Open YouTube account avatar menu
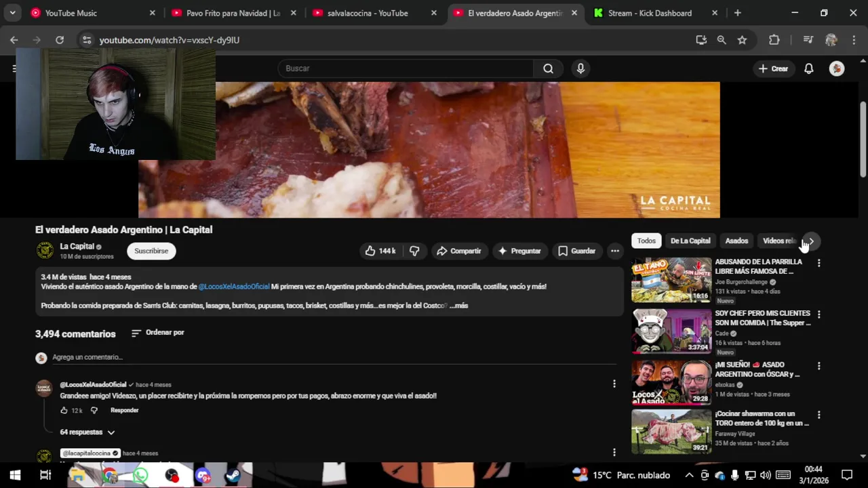Image resolution: width=868 pixels, height=488 pixels. click(x=837, y=68)
